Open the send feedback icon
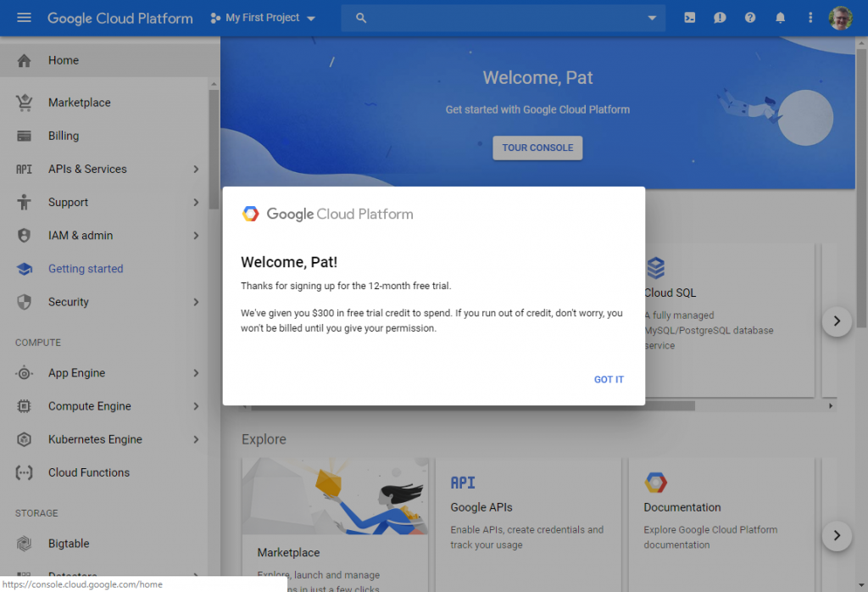This screenshot has width=868, height=592. (x=720, y=18)
